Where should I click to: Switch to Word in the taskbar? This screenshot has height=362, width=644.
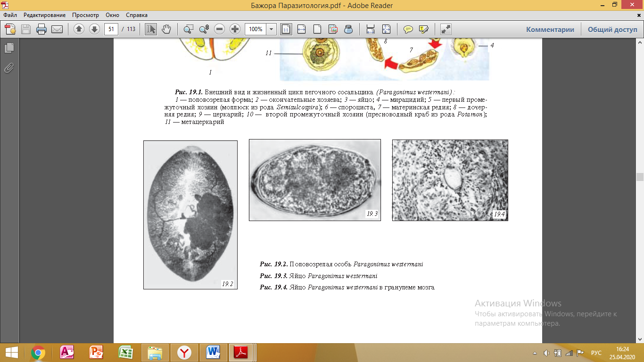(213, 353)
